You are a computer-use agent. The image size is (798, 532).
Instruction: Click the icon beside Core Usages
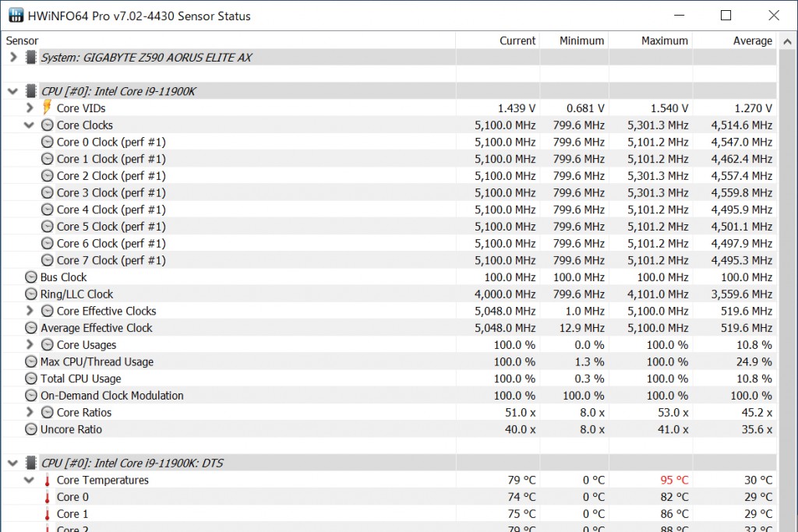(x=48, y=344)
